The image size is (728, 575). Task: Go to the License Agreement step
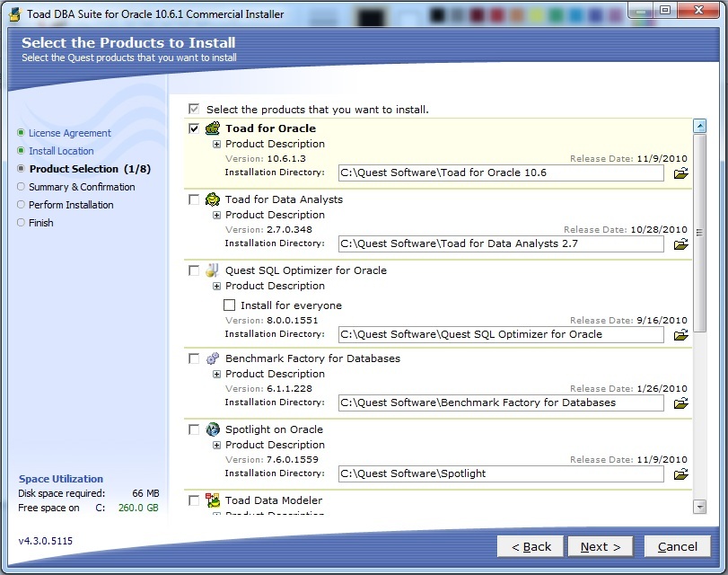pyautogui.click(x=70, y=133)
